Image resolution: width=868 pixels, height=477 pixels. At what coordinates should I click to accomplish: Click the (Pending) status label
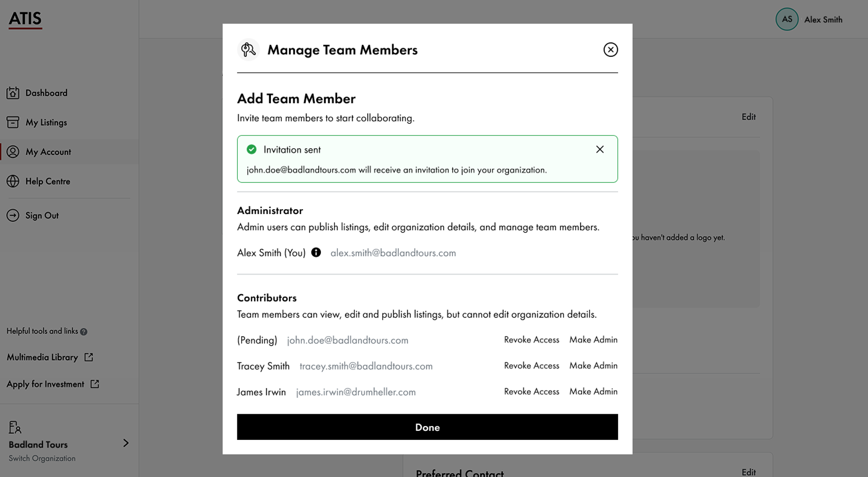click(257, 340)
